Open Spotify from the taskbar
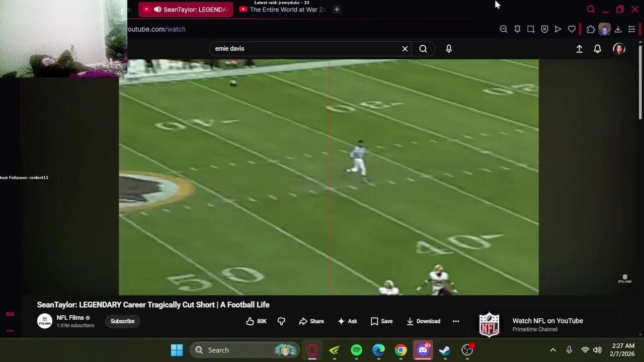The width and height of the screenshot is (644, 362). [x=356, y=350]
